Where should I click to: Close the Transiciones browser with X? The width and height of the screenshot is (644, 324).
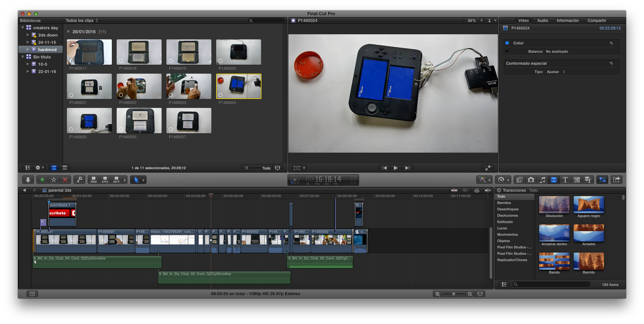coord(499,190)
